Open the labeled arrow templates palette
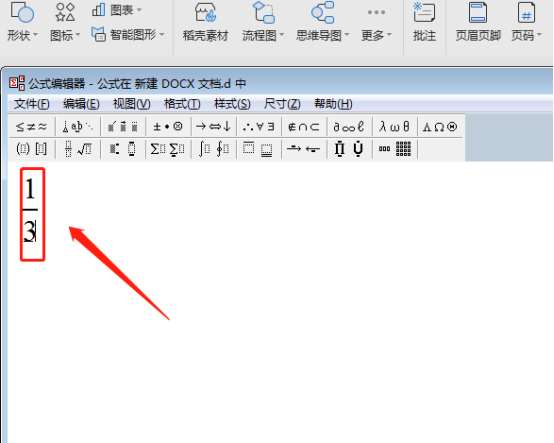 [304, 149]
